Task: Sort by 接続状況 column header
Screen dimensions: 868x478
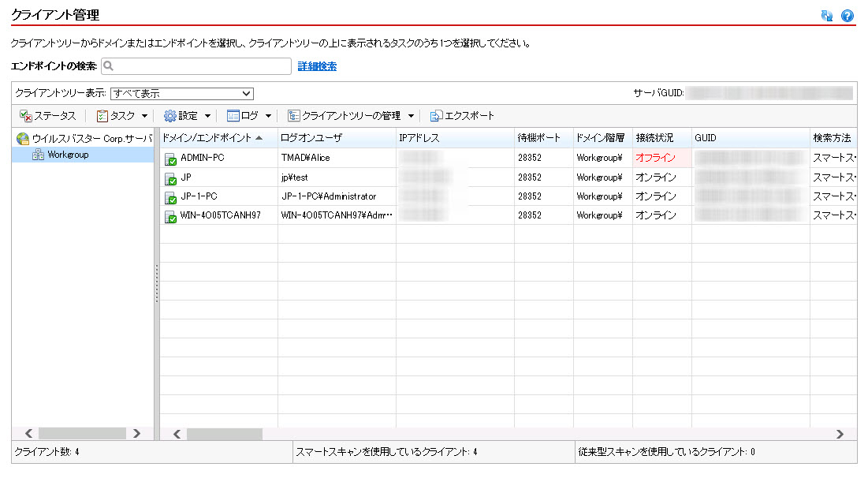Action: pos(654,138)
